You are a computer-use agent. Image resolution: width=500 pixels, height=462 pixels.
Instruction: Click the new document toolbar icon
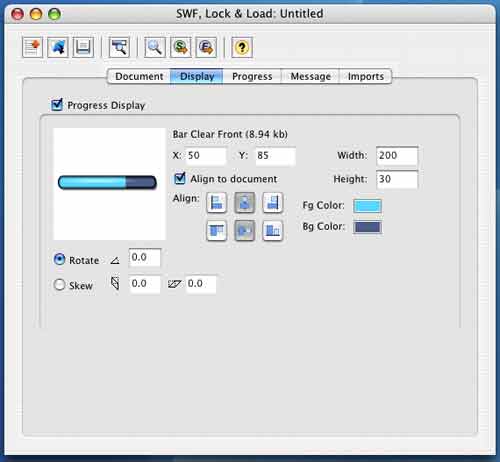(x=32, y=47)
